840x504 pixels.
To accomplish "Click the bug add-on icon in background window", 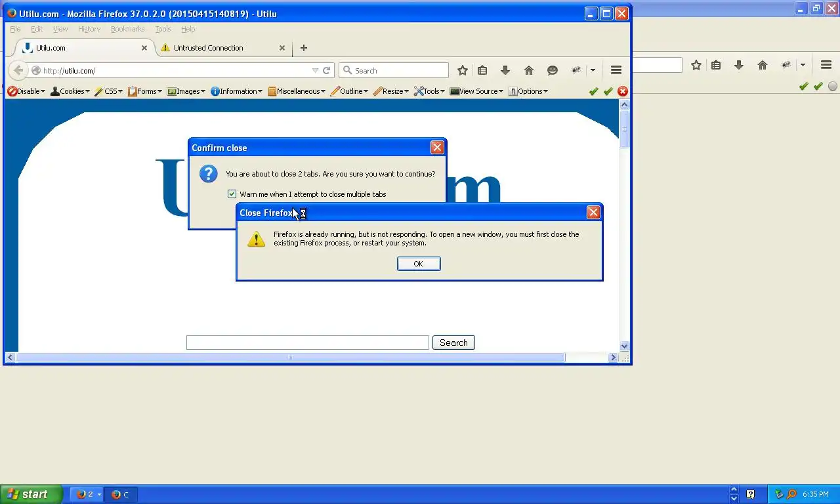I will coord(786,65).
